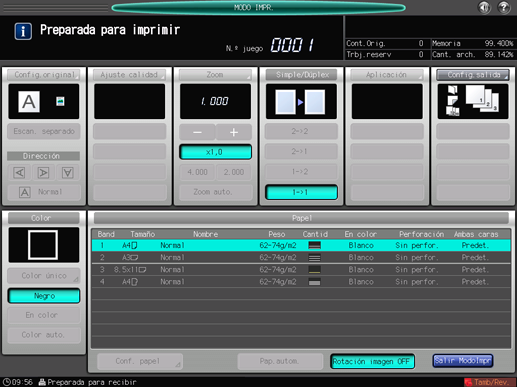
Task: Click the Pap. autom. button
Action: tap(280, 361)
